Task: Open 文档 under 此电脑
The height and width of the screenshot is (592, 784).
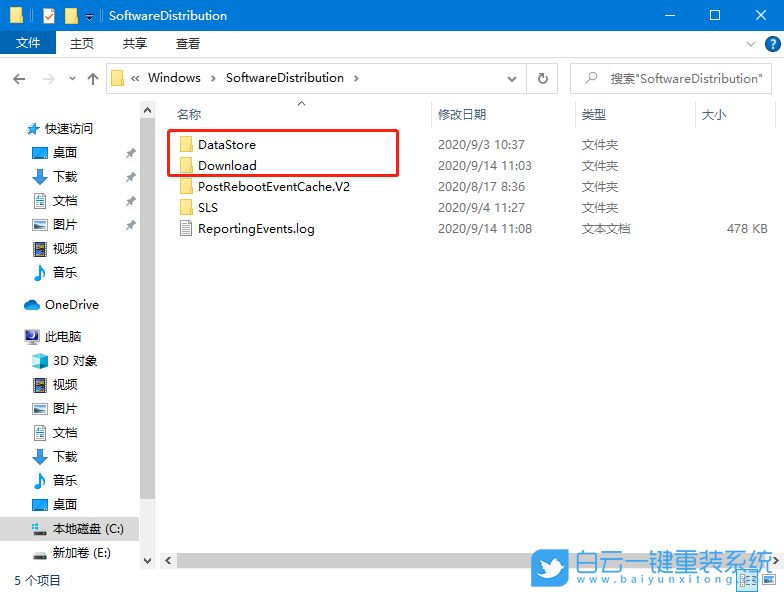Action: tap(65, 432)
